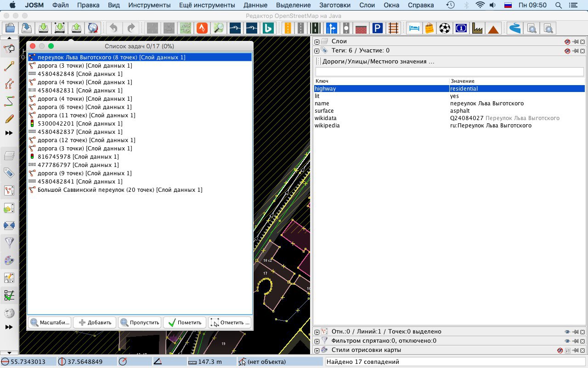Click the tag search input field
The image size is (588, 368).
point(449,72)
